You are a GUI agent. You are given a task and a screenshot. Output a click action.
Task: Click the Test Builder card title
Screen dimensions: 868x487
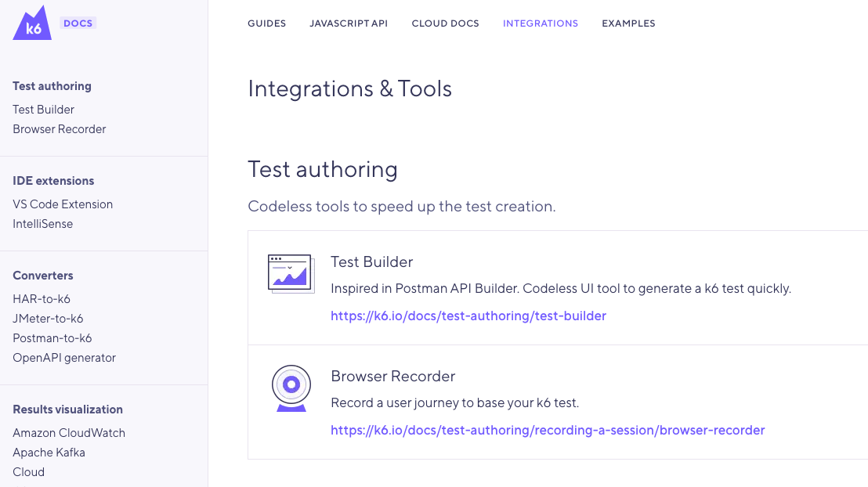point(371,262)
